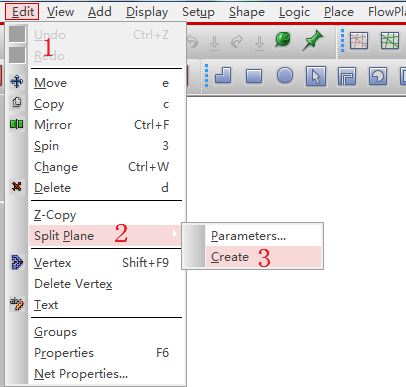
Task: Click the first down-arrow toolbar icon
Action: click(214, 43)
